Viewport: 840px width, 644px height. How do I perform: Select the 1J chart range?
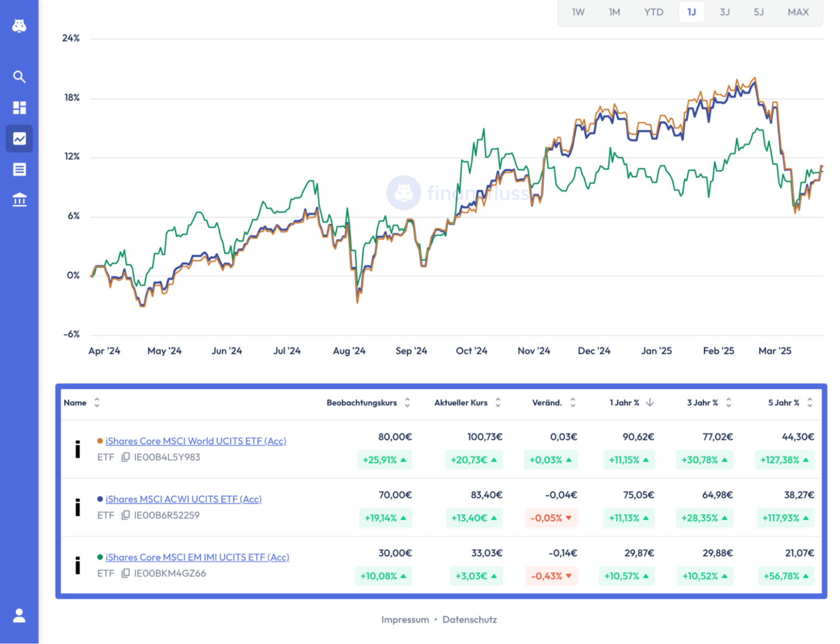691,12
